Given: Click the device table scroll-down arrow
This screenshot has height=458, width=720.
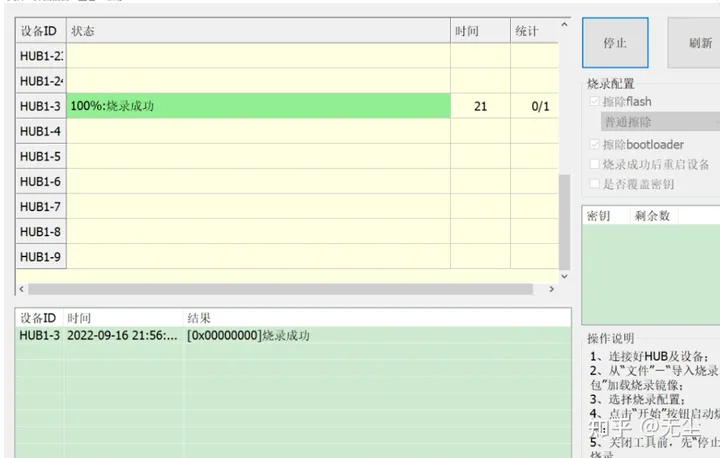Looking at the screenshot, I should pyautogui.click(x=564, y=276).
